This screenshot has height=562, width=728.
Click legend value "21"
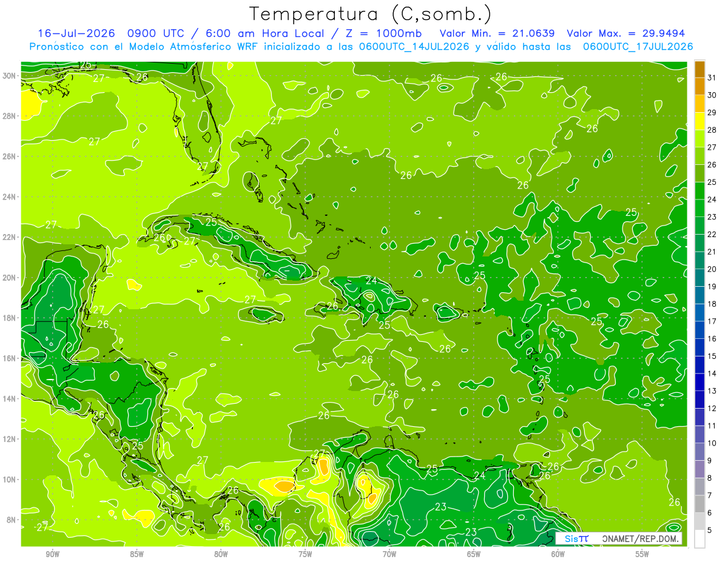[x=712, y=252]
